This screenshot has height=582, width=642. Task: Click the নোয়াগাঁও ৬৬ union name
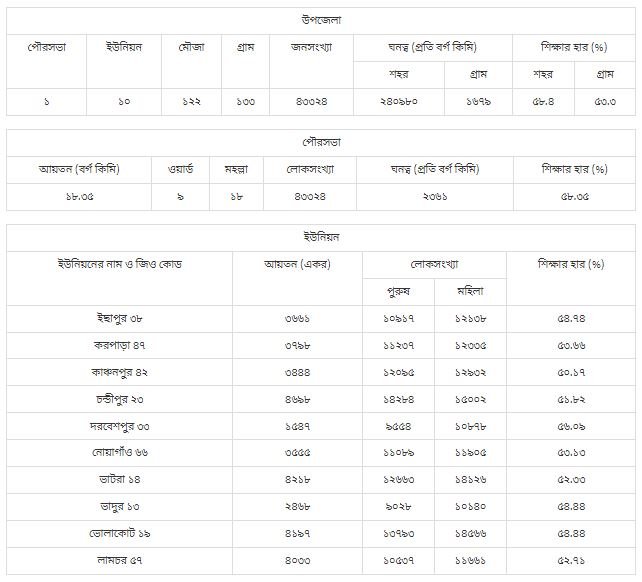click(119, 453)
